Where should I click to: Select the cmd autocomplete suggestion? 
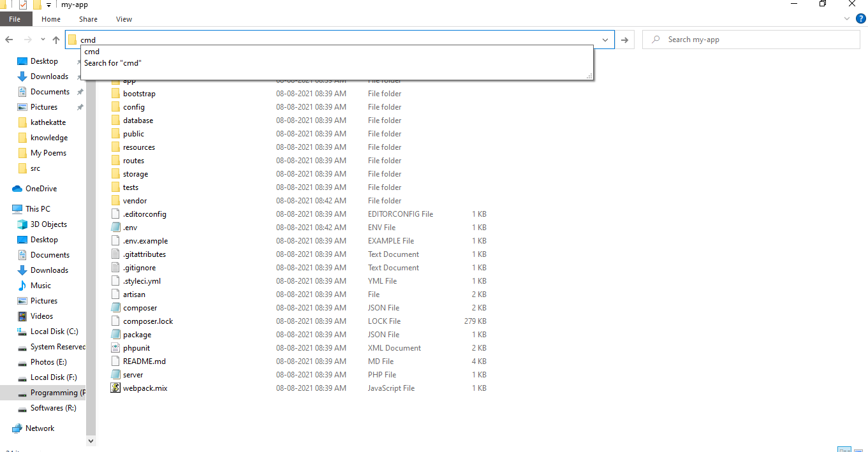pyautogui.click(x=92, y=52)
